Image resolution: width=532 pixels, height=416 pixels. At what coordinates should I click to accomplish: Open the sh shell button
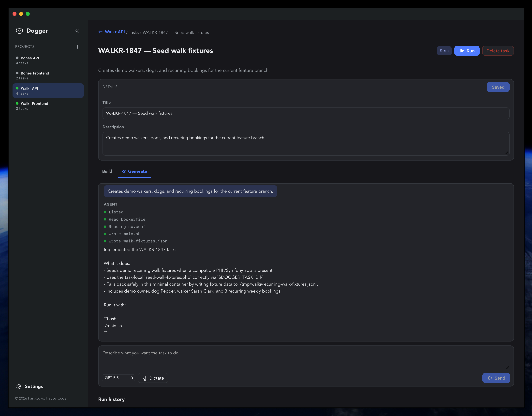point(444,51)
